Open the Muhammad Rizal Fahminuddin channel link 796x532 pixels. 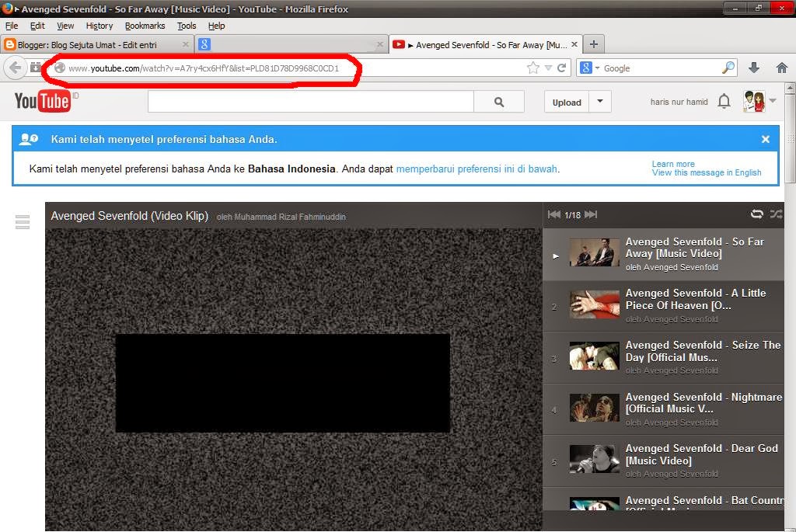288,217
